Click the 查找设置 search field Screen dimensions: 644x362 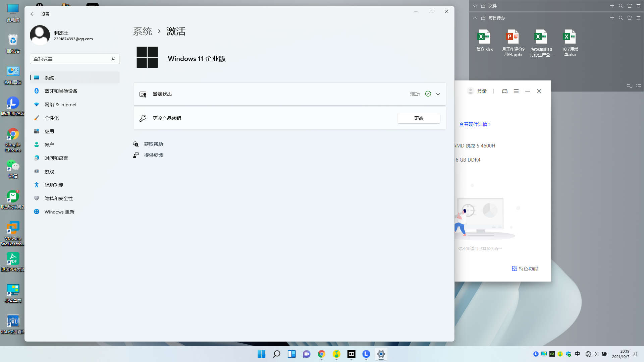(x=75, y=59)
